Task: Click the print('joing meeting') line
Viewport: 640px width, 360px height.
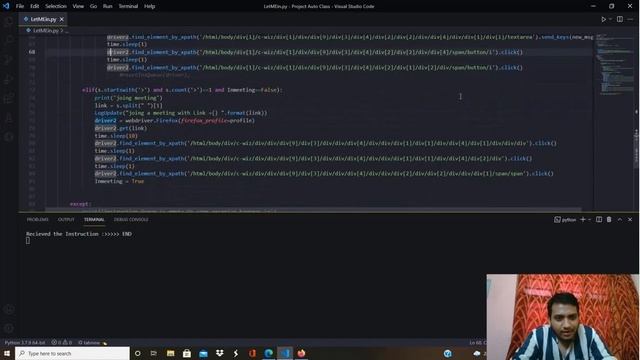Action: point(128,98)
